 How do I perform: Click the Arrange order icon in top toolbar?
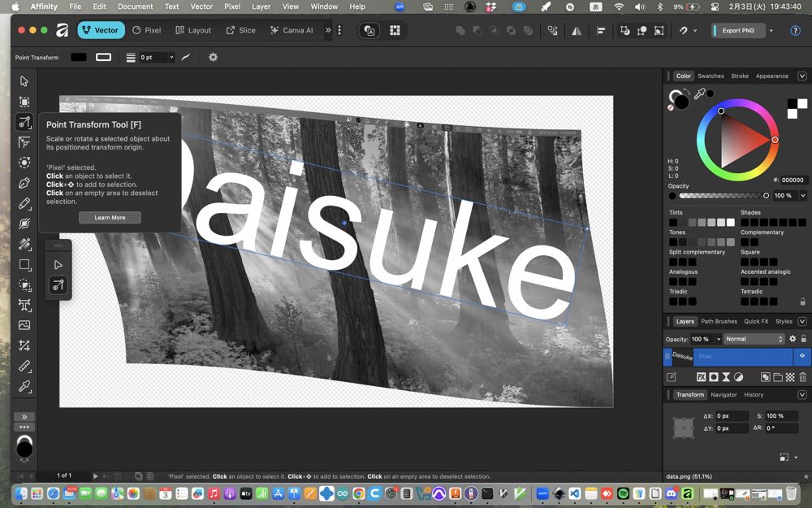pyautogui.click(x=552, y=31)
